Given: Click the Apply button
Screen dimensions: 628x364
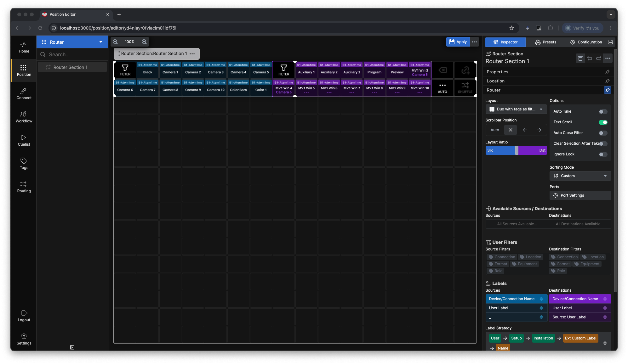Looking at the screenshot, I should click(458, 42).
